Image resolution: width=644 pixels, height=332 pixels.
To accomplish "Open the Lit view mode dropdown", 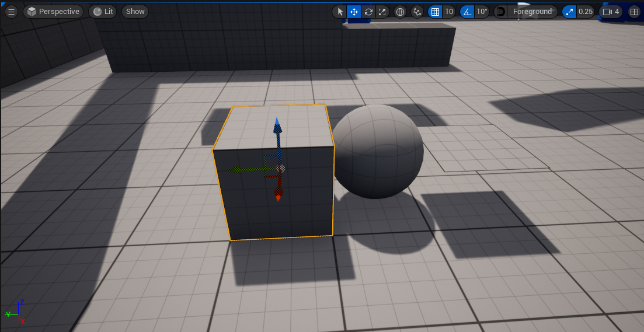I will (103, 12).
